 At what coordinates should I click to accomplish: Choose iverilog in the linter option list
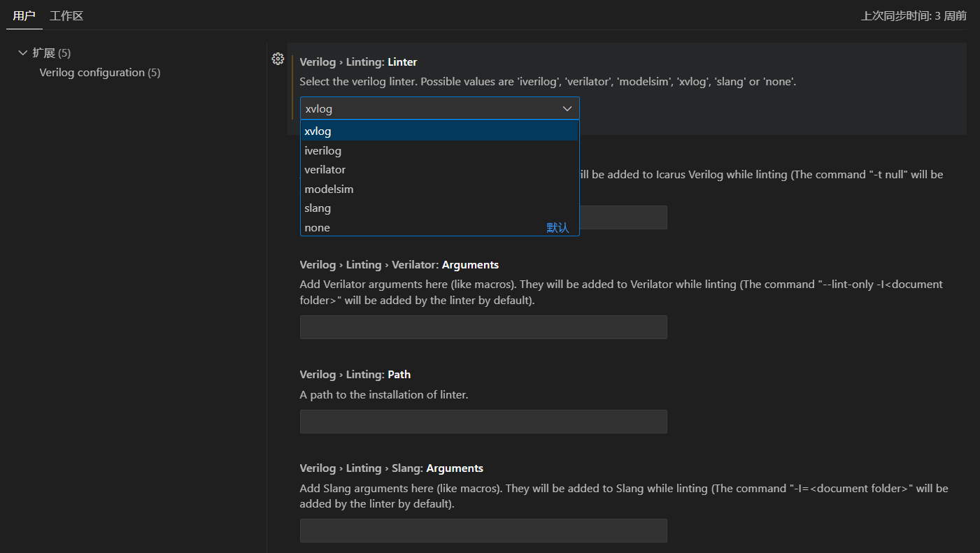tap(439, 150)
